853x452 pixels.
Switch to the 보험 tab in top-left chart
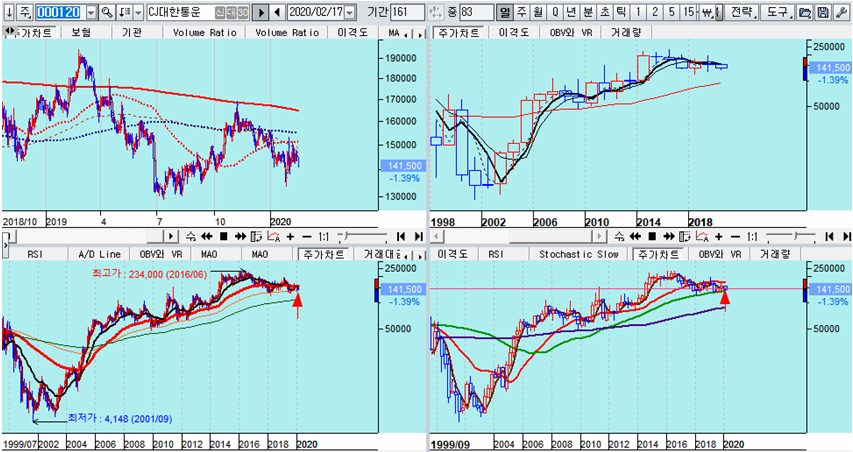point(81,33)
